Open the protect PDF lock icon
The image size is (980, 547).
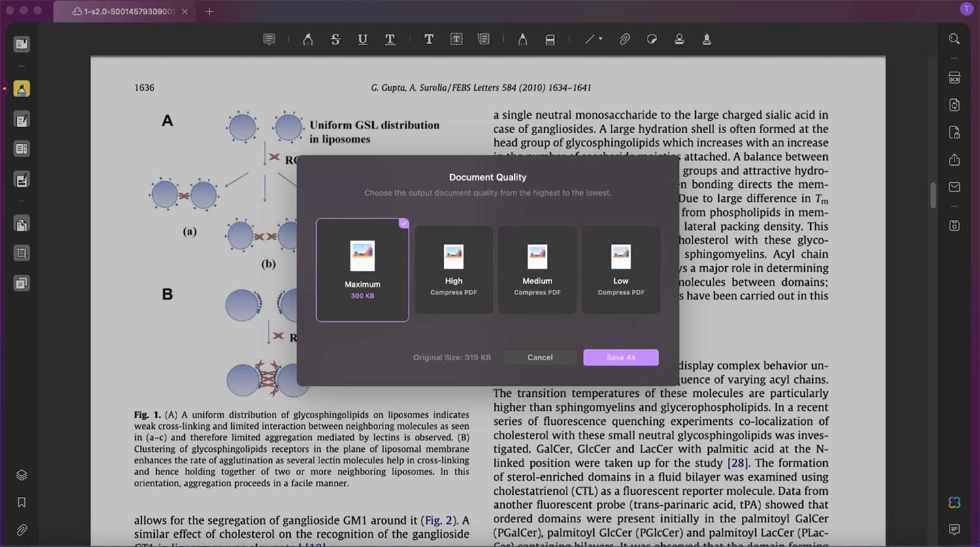click(x=954, y=133)
